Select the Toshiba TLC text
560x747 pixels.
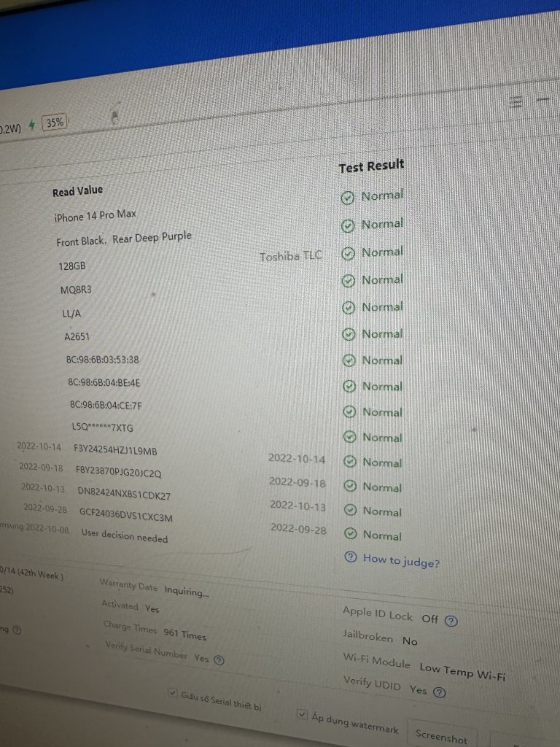pyautogui.click(x=290, y=256)
